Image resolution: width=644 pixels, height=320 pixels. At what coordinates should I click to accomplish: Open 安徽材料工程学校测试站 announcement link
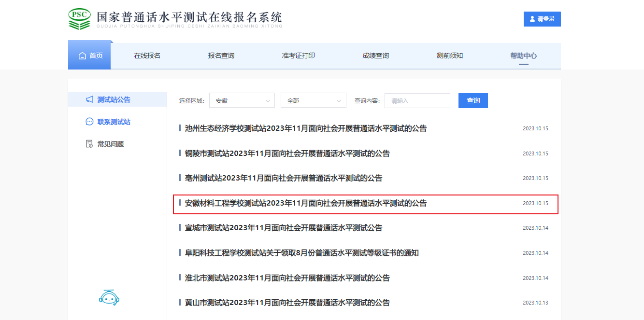[306, 203]
